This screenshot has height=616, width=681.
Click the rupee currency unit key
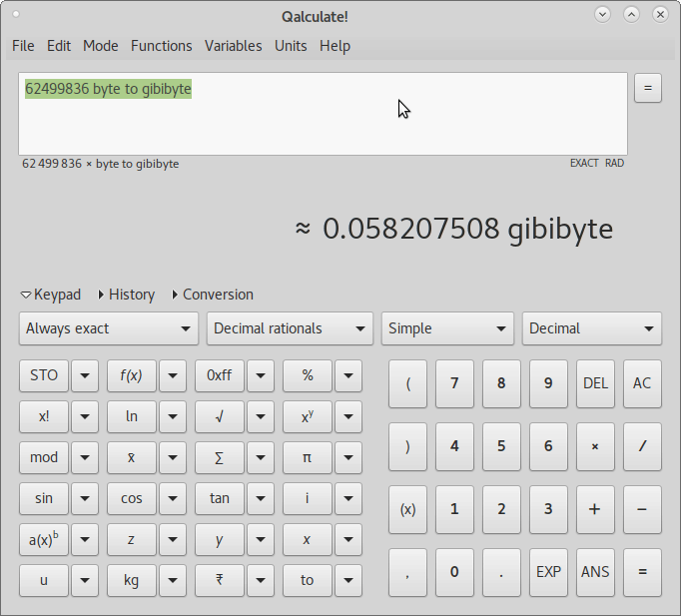coord(219,580)
